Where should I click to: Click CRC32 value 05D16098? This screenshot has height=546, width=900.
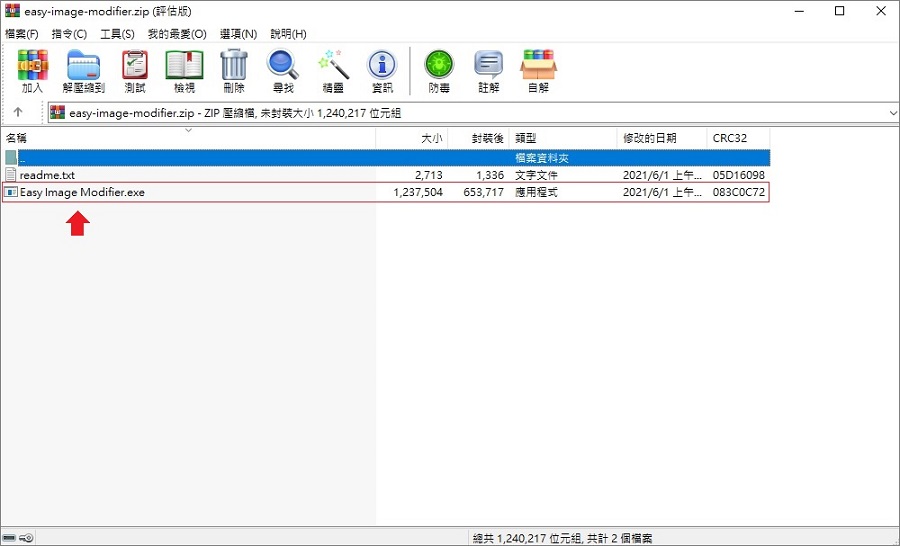pyautogui.click(x=739, y=175)
